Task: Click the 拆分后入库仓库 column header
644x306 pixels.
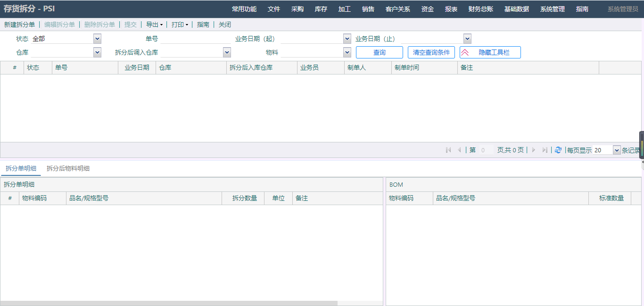Action: coord(262,67)
